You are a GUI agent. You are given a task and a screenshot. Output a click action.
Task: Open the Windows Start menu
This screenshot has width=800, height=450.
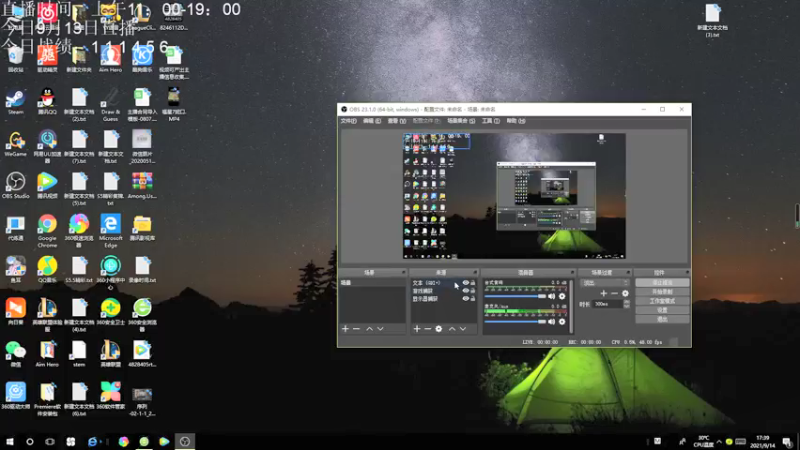[x=10, y=442]
